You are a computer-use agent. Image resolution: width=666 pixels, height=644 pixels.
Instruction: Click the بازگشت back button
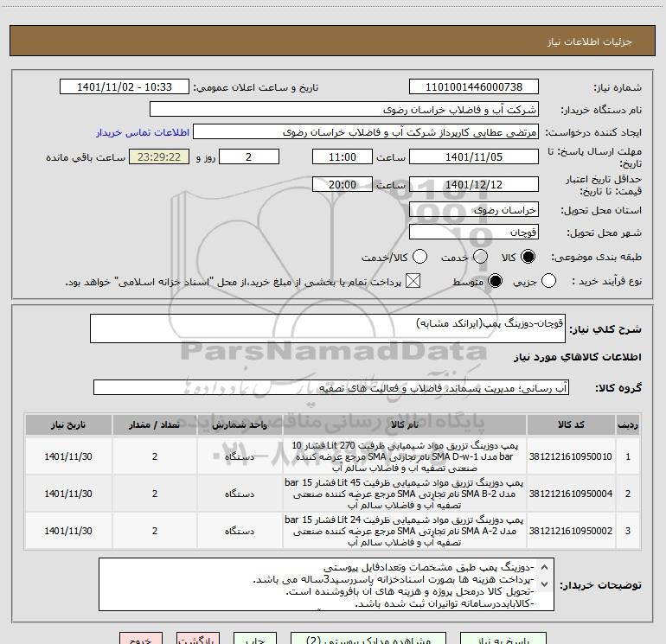click(x=198, y=639)
